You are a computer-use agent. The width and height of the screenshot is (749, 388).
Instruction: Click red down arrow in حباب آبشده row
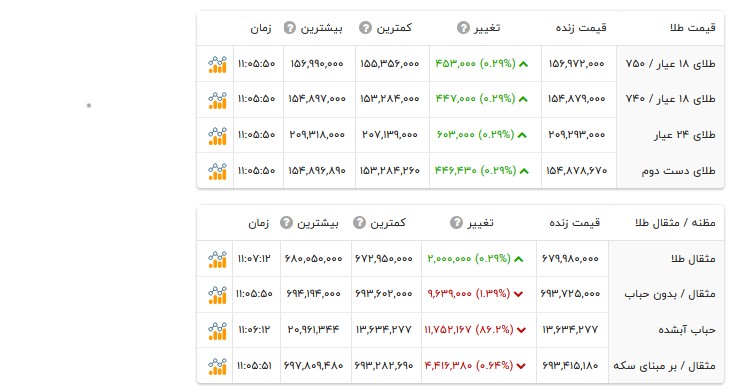pyautogui.click(x=521, y=330)
